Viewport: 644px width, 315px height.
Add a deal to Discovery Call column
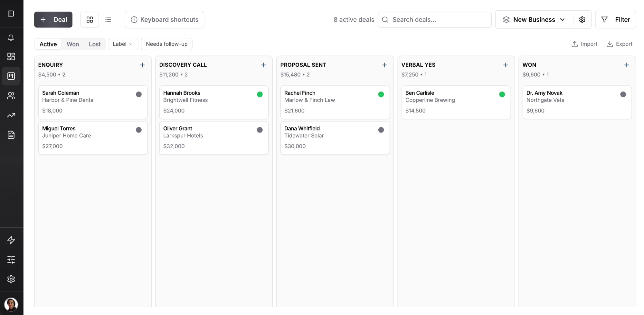tap(263, 65)
